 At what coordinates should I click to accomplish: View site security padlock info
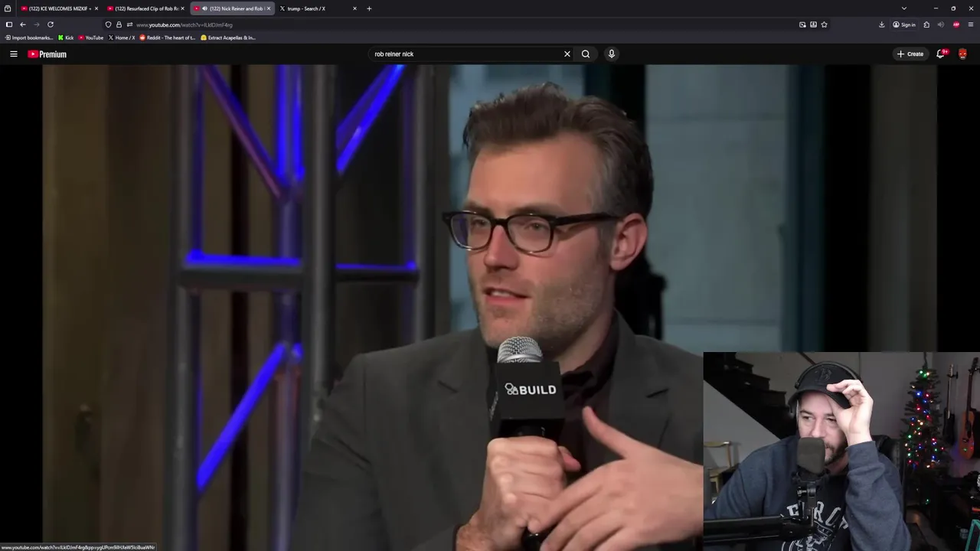(x=119, y=24)
